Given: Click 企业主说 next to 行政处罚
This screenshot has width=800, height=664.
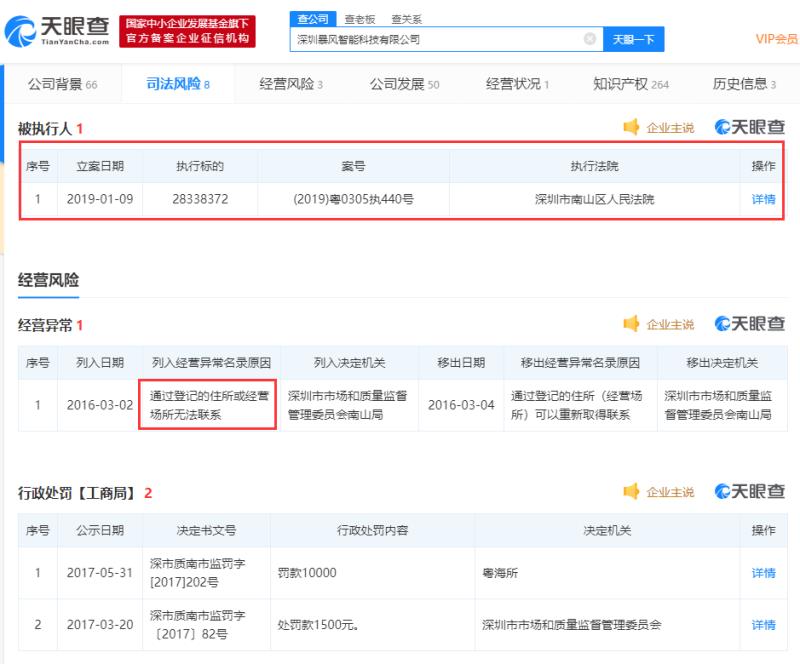Looking at the screenshot, I should (x=670, y=492).
